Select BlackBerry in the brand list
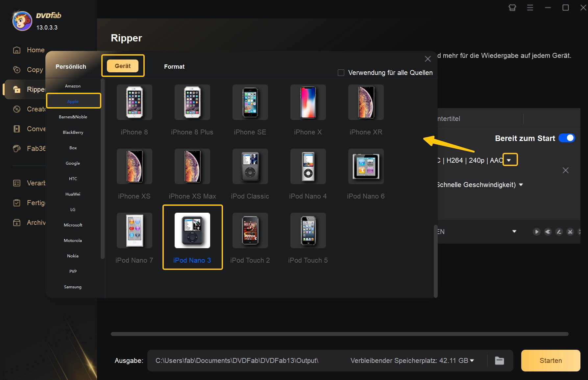 point(73,132)
